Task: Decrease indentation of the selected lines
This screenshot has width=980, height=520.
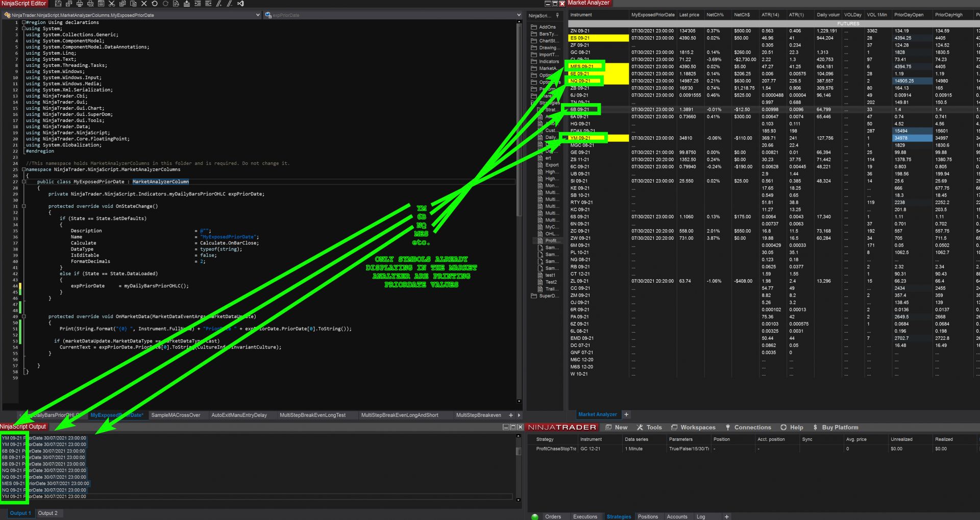Action: pos(198,4)
